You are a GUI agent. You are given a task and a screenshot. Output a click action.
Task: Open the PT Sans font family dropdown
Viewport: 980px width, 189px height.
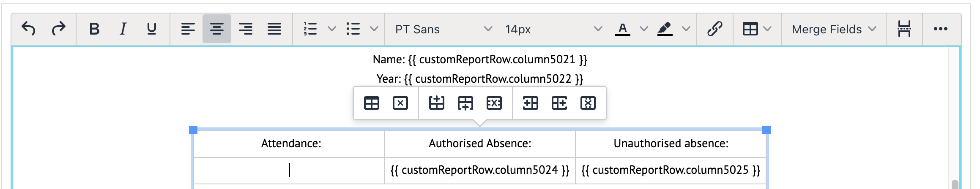[x=443, y=29]
